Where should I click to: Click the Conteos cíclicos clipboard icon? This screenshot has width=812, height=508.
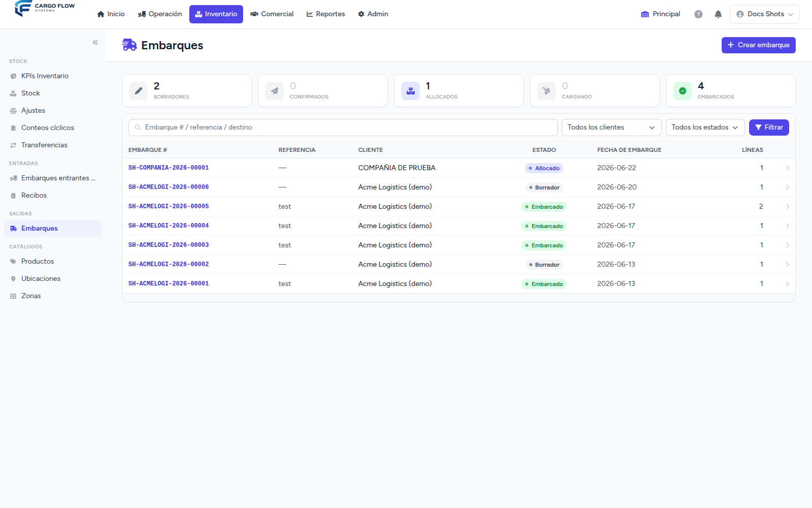pyautogui.click(x=13, y=128)
